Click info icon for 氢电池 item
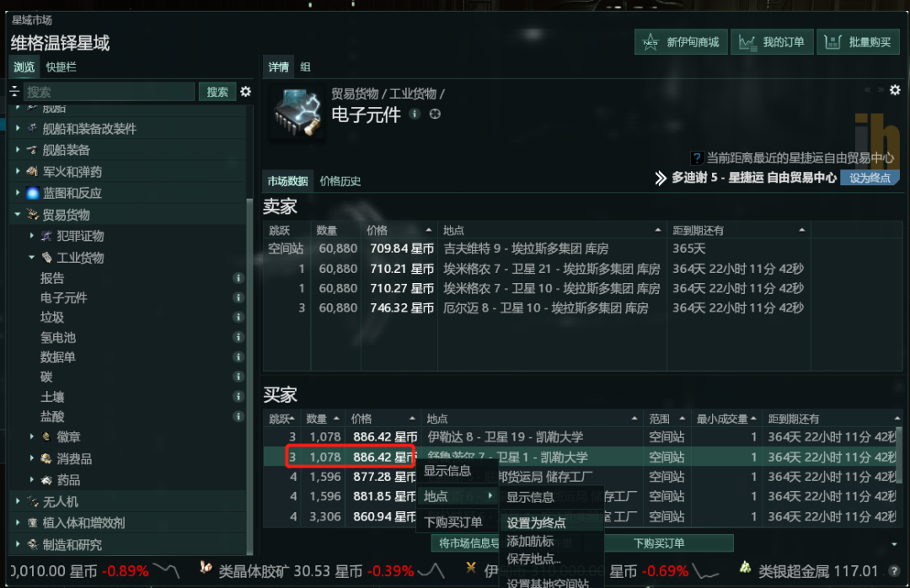This screenshot has height=588, width=910. tap(238, 337)
